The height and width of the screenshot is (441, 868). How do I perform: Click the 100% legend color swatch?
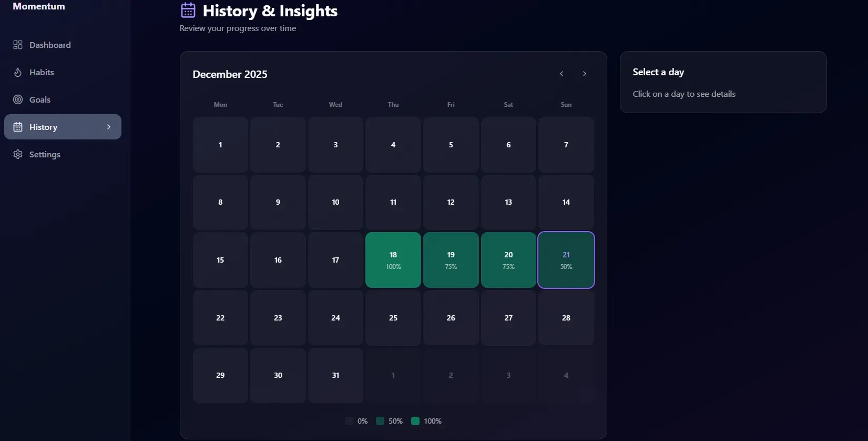415,421
